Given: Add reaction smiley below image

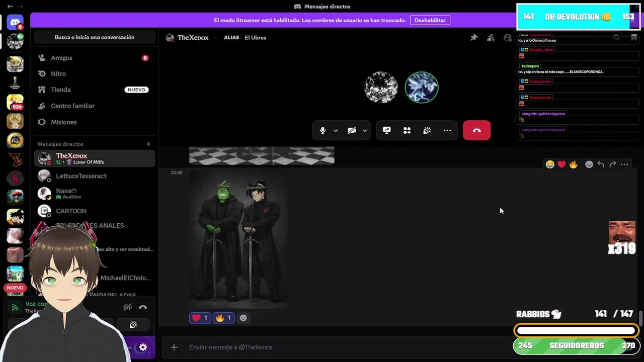Looking at the screenshot, I should 244,318.
